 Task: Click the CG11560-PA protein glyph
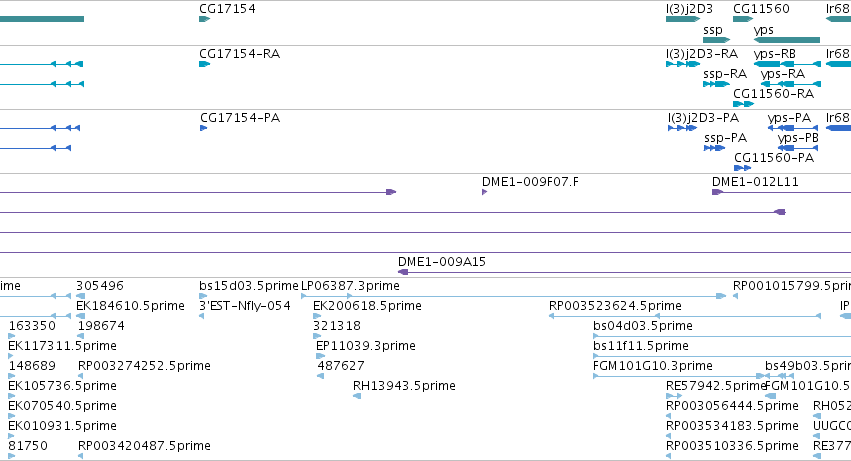click(742, 168)
